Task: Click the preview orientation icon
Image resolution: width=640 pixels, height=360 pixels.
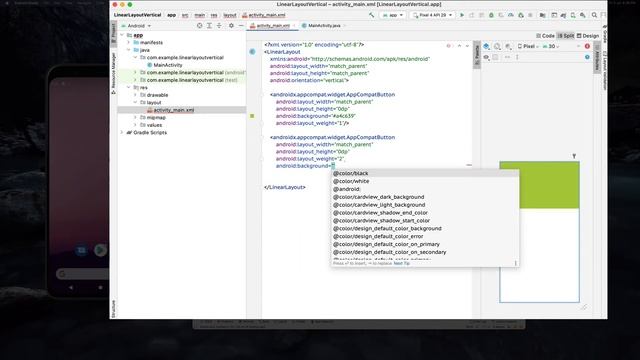Action: point(497,47)
